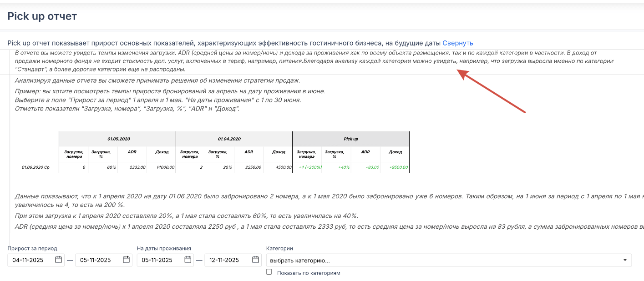Click the "Прирост за период" label
The height and width of the screenshot is (281, 644).
[32, 248]
